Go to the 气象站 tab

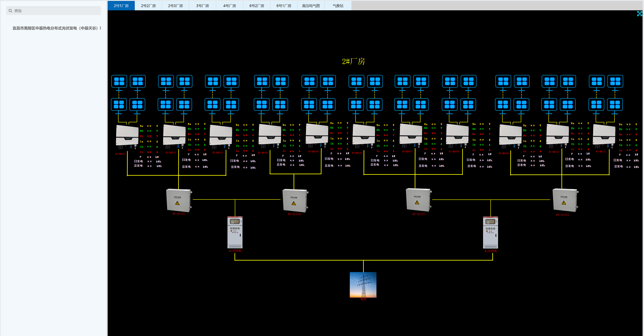click(x=338, y=6)
